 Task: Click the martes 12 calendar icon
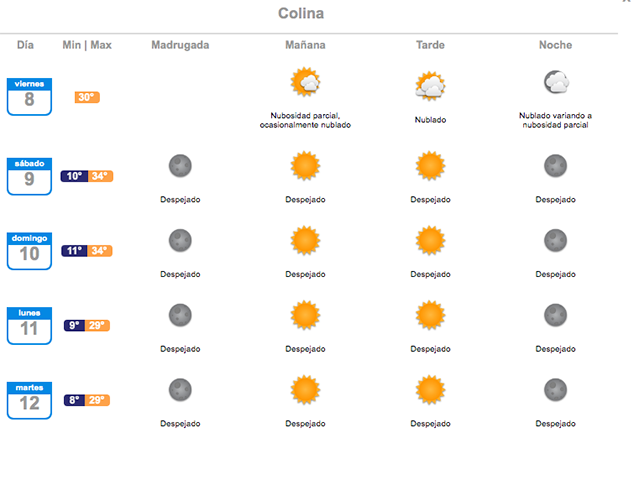pyautogui.click(x=29, y=400)
